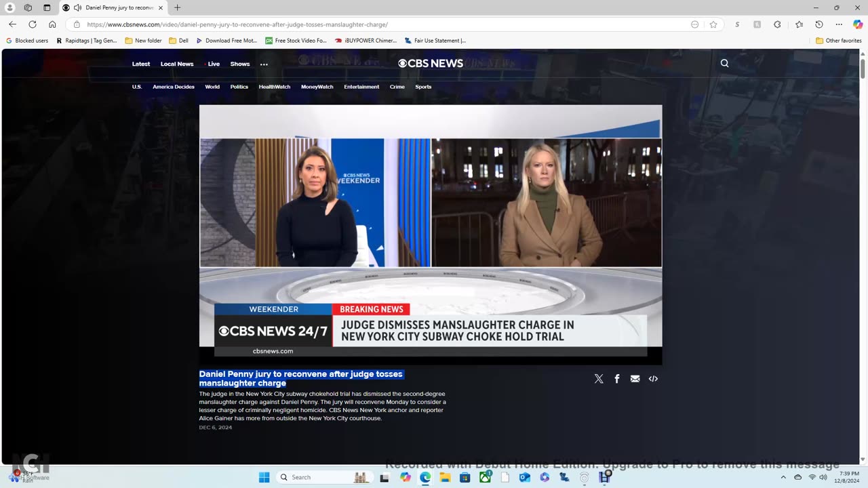
Task: Open Copilot icon in Edge toolbar
Action: 858,24
